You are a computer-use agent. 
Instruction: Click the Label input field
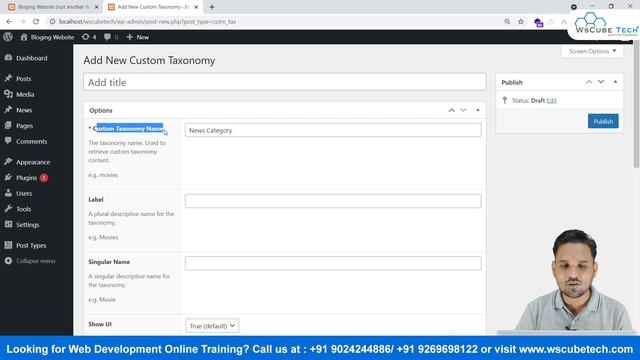coord(333,201)
